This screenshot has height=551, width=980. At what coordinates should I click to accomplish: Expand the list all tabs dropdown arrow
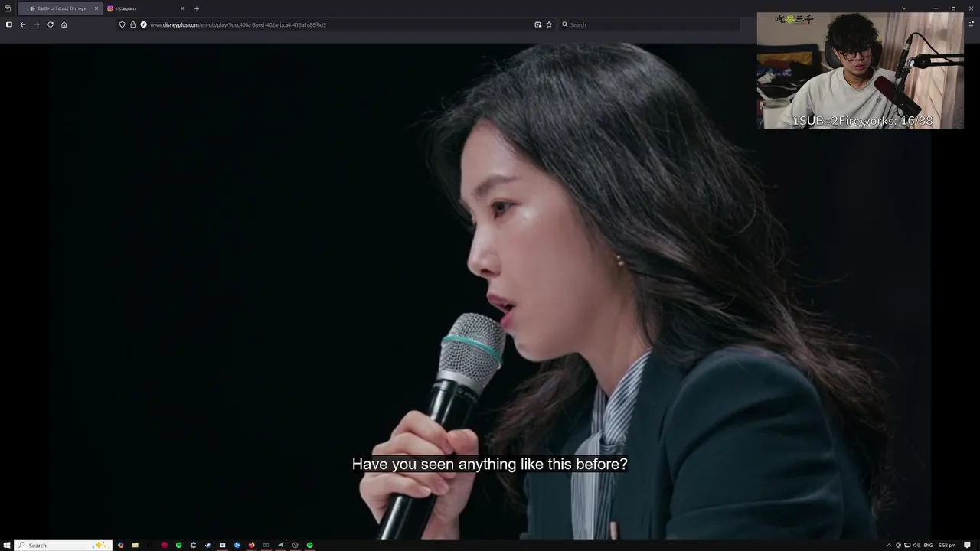(904, 8)
